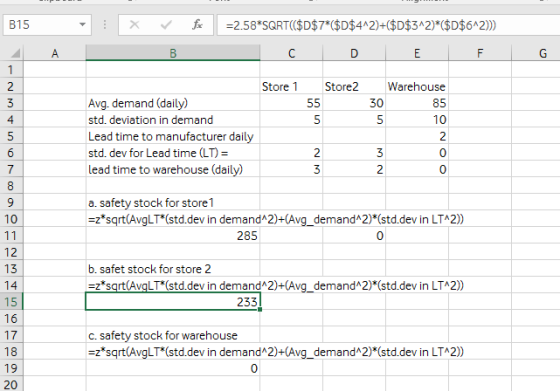560x391 pixels.
Task: Select 'a. safety stock for store1' cell
Action: (173, 203)
